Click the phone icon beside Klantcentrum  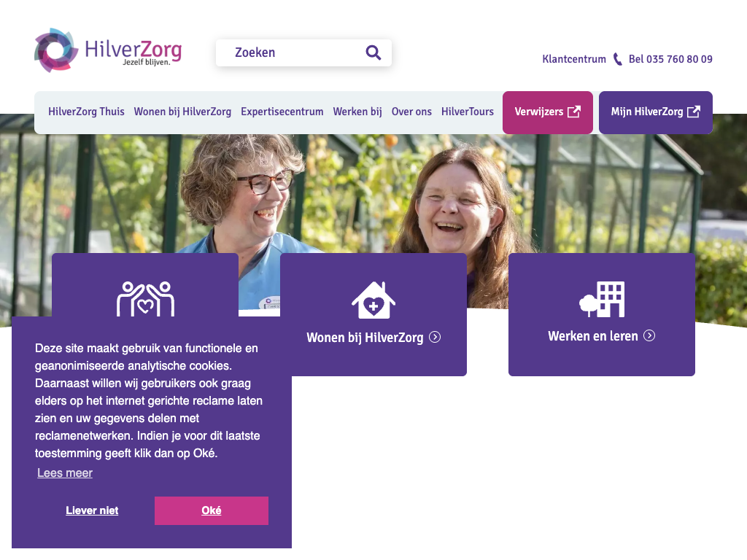coord(617,59)
